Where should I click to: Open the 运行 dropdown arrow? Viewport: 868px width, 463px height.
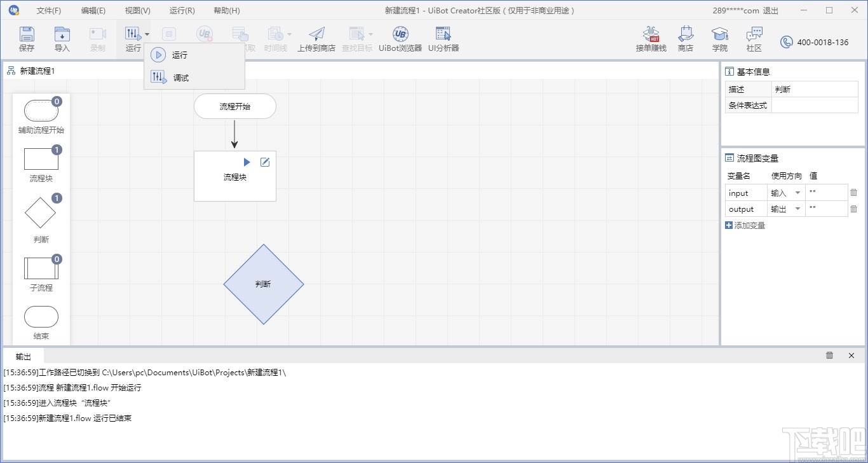[147, 34]
